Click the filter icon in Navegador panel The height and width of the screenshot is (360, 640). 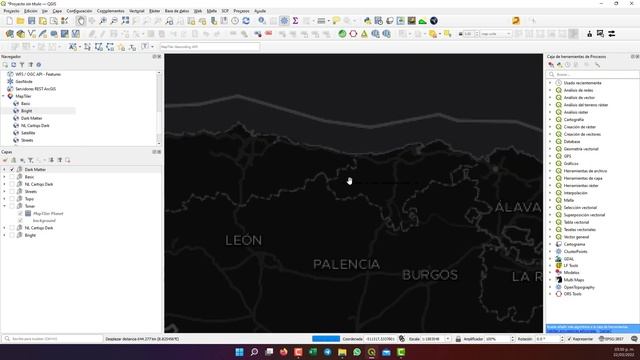click(22, 65)
